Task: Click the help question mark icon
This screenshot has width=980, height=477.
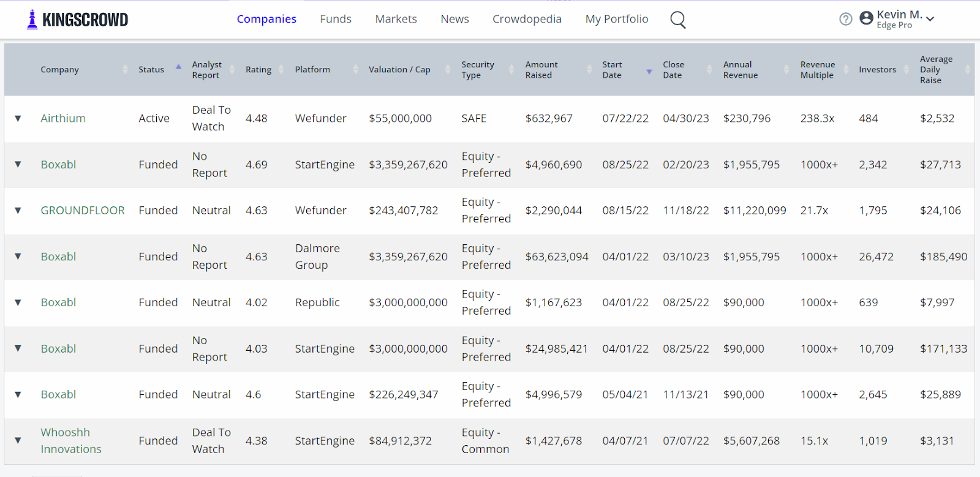Action: click(x=846, y=19)
